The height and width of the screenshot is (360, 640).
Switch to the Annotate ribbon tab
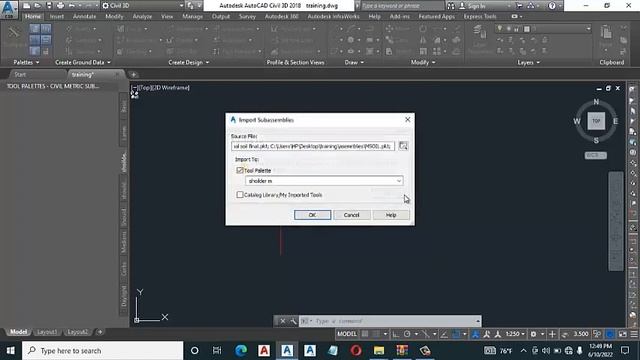tap(84, 16)
